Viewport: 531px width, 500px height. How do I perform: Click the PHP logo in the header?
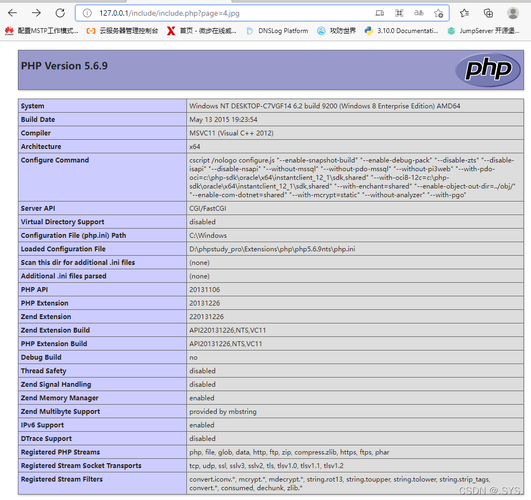[488, 69]
